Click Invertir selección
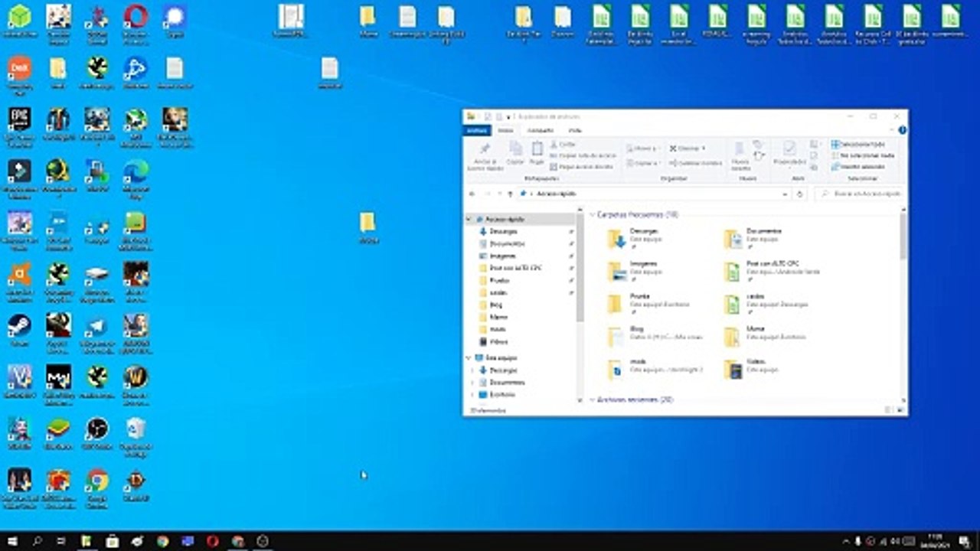This screenshot has height=551, width=980. click(857, 166)
